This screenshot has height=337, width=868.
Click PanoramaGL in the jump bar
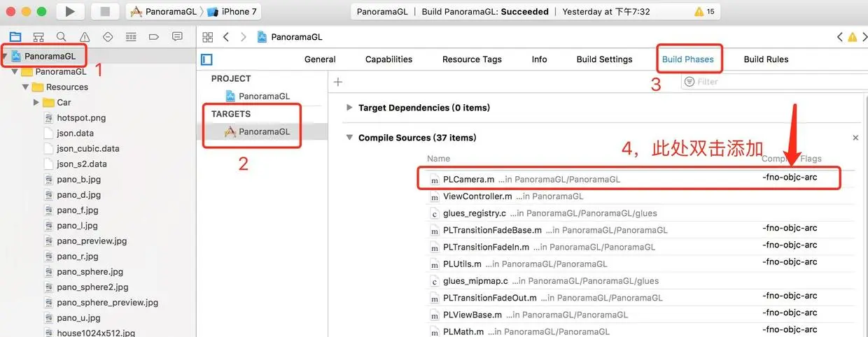pyautogui.click(x=290, y=37)
